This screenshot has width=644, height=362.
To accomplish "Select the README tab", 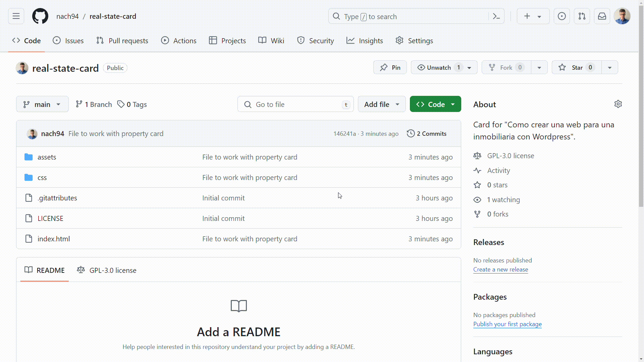I will pos(44,270).
